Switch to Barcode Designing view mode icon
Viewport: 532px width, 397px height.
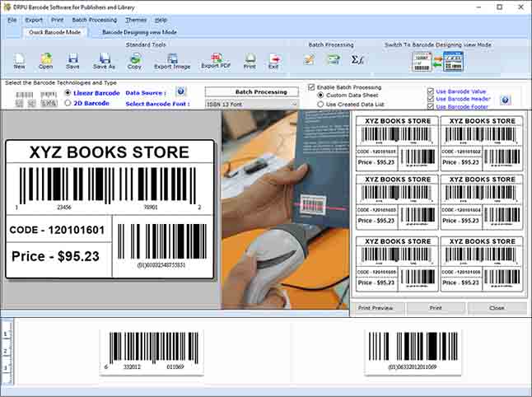(x=437, y=62)
